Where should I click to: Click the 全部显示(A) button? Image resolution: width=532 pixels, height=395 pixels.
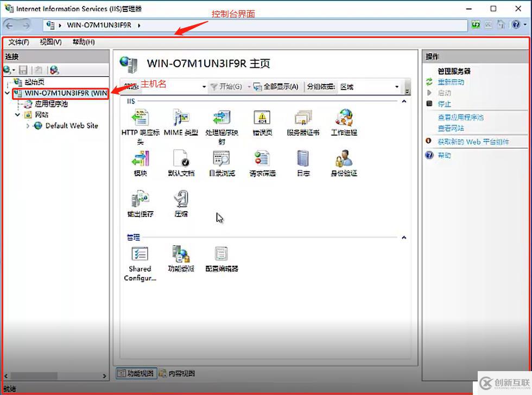click(x=276, y=87)
